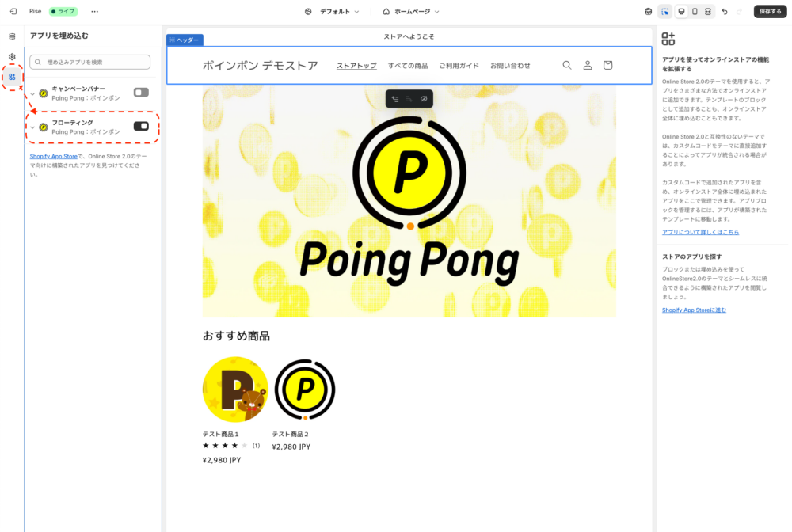Click the ストアのアプリを探す heading

[x=692, y=256]
